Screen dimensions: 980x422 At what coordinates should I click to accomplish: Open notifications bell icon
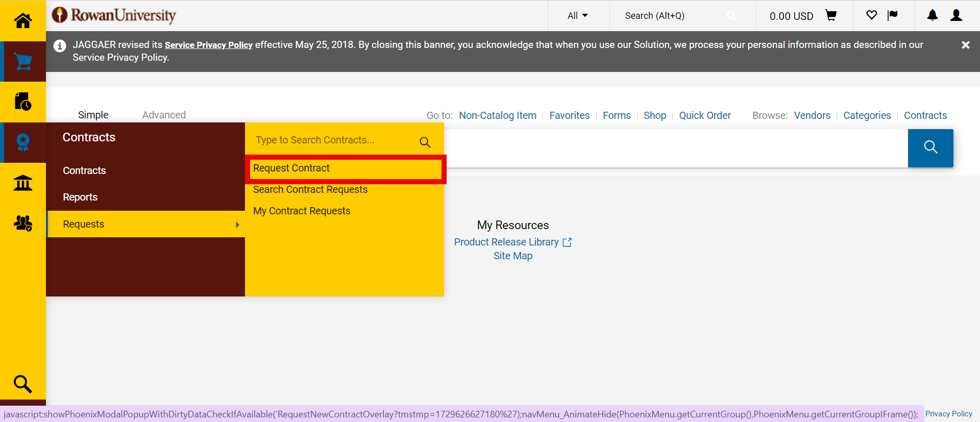[933, 15]
